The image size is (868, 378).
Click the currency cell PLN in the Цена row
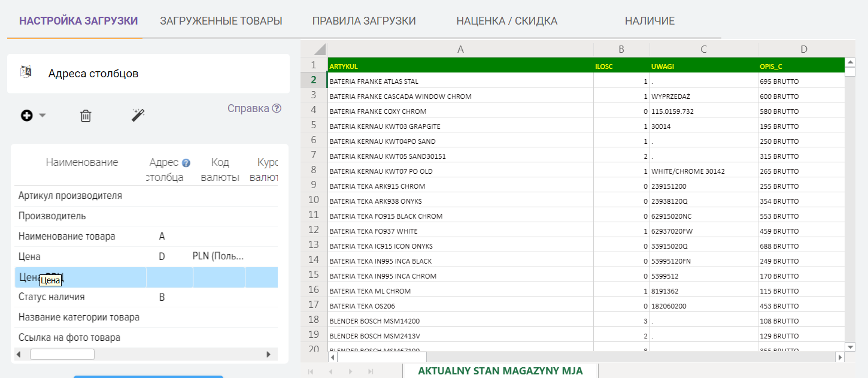[x=218, y=256]
